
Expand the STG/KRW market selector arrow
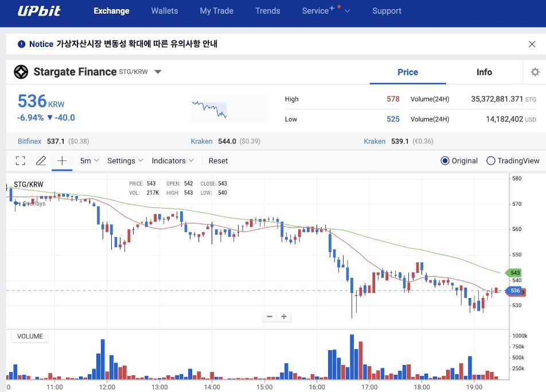pos(158,72)
